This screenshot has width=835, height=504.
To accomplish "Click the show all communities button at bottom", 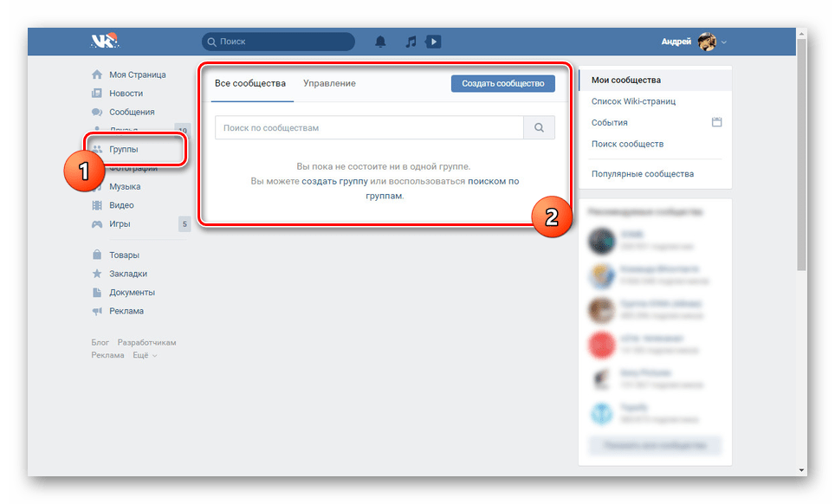I will tap(655, 445).
